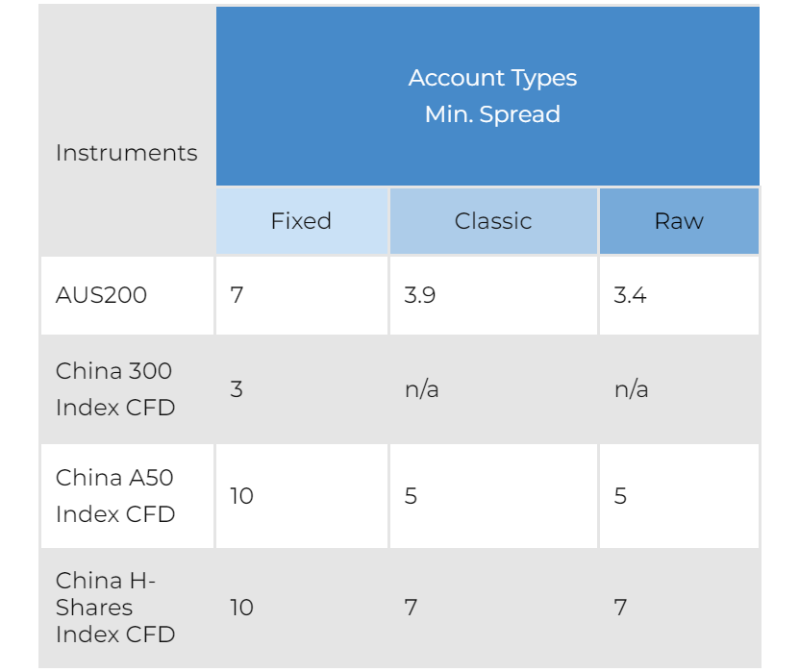
Task: Click the AUS200 instrument name
Action: point(101,295)
